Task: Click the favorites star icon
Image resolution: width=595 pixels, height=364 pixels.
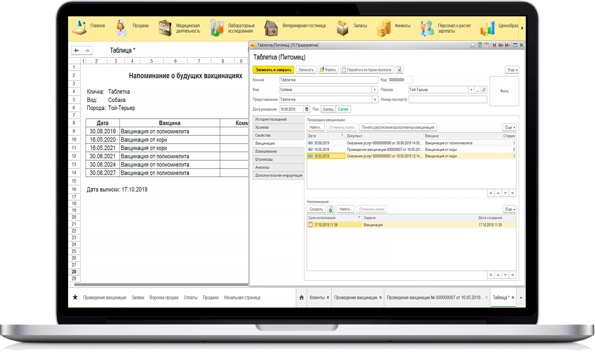Action: (x=75, y=297)
